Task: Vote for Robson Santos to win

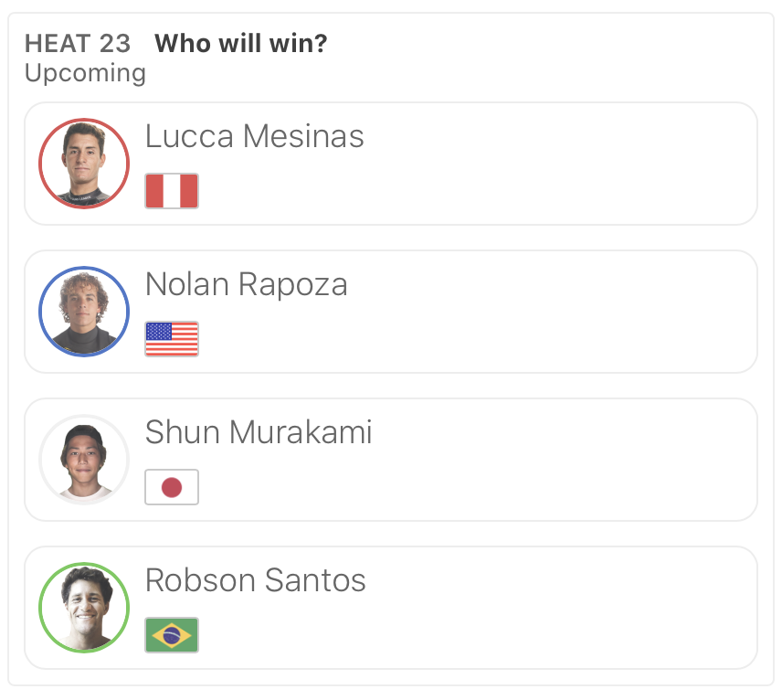Action: pos(548,608)
